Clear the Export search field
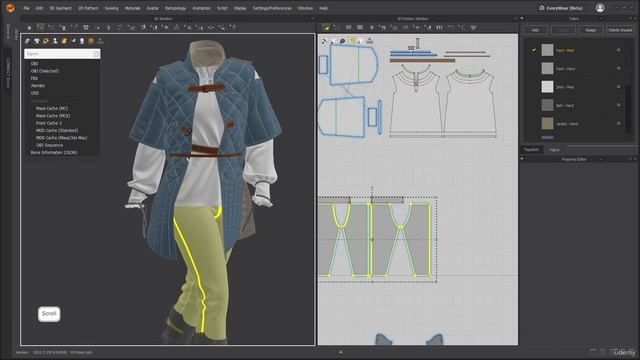 96,54
